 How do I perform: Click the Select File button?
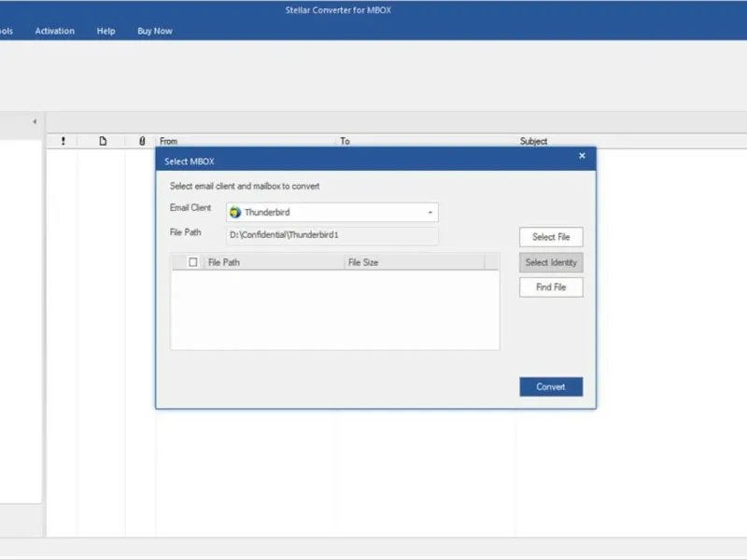(551, 237)
